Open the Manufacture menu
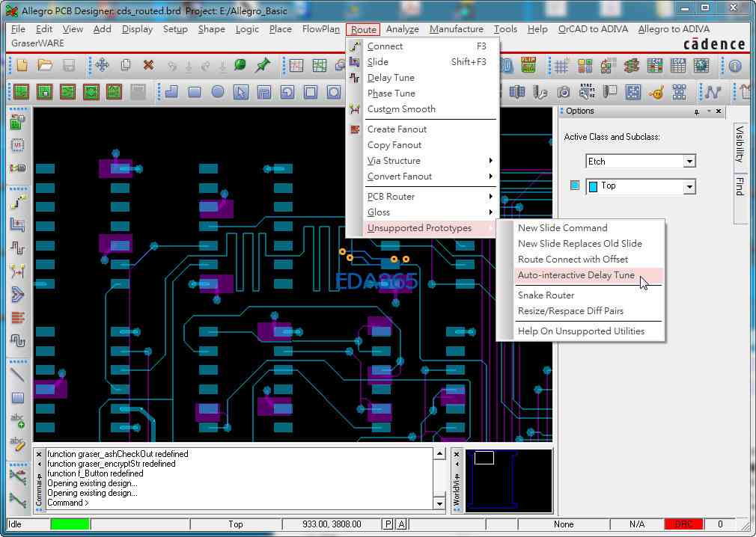 pos(456,29)
